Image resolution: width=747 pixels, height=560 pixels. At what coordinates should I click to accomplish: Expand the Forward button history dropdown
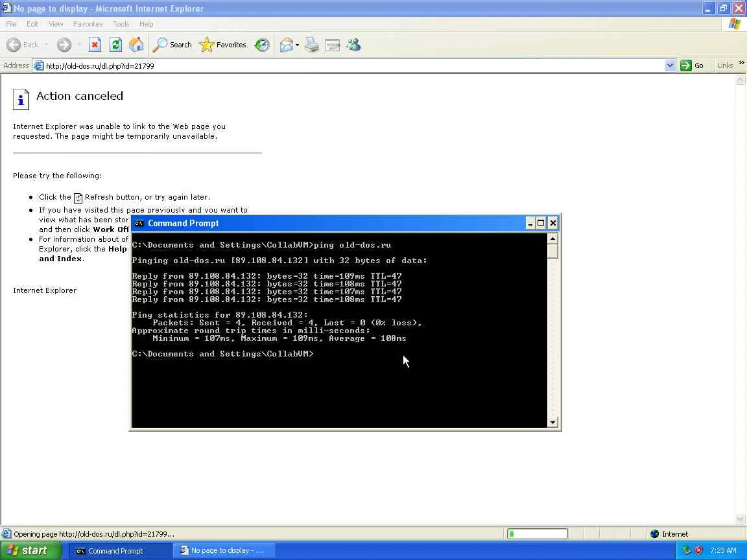coord(79,45)
